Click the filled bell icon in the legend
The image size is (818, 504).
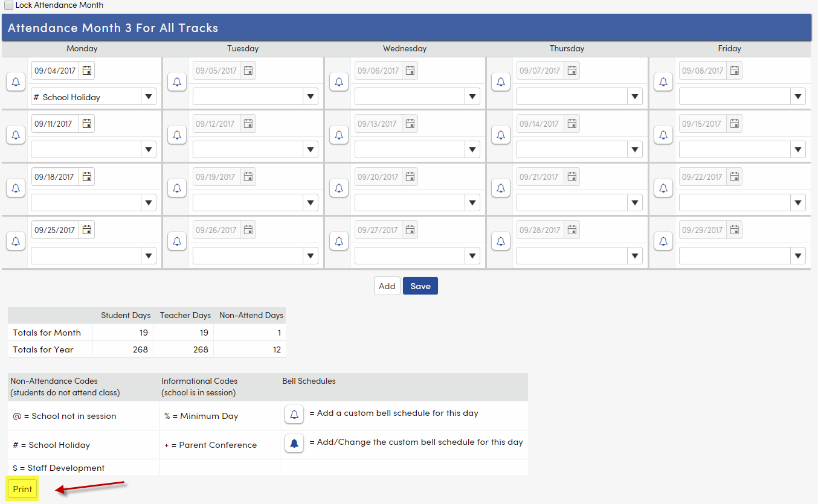[x=294, y=442]
